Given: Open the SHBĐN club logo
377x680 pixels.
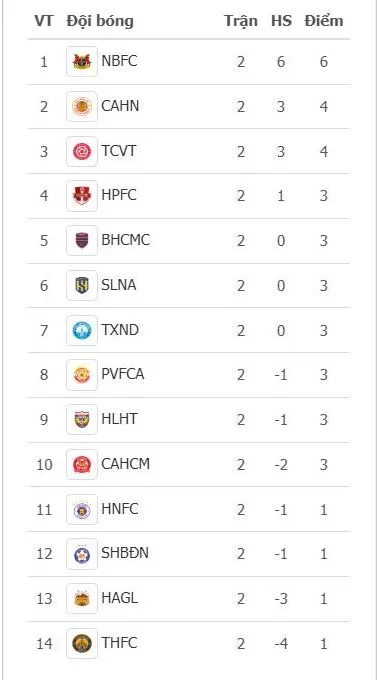Looking at the screenshot, I should [x=82, y=554].
